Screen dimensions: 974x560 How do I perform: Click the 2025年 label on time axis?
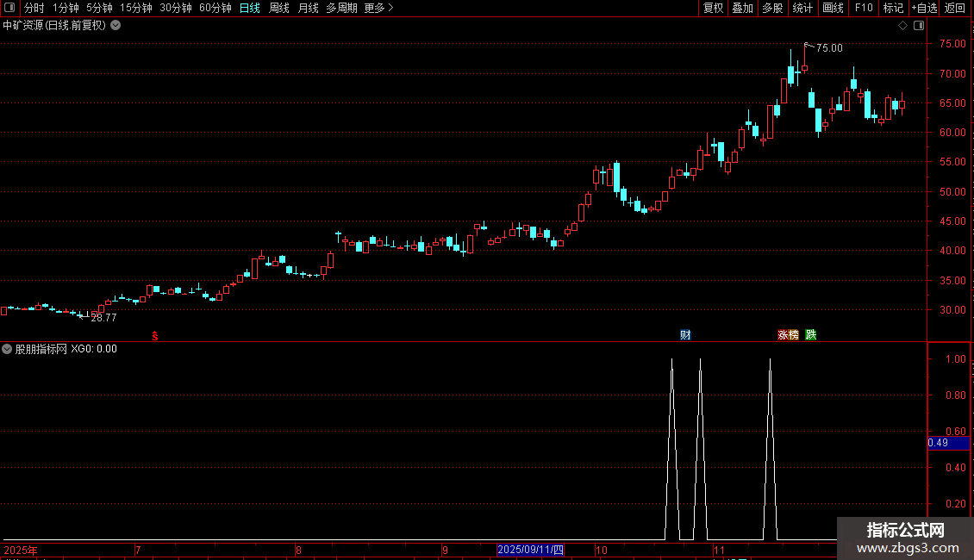[21, 550]
